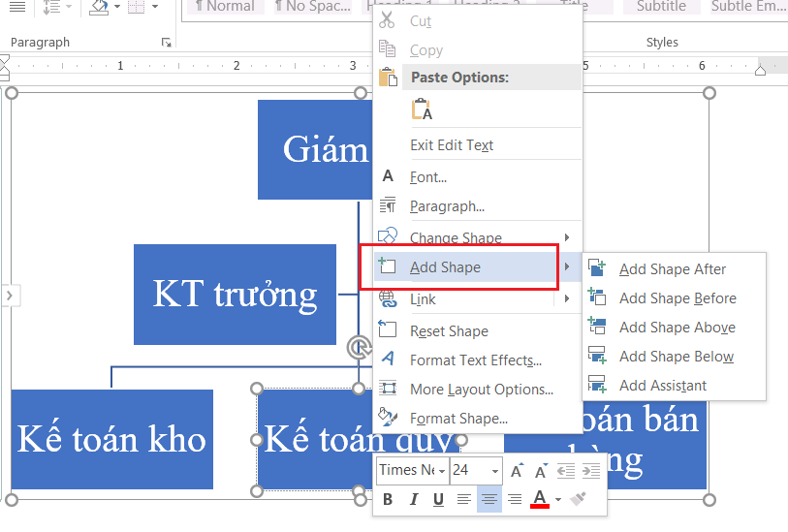This screenshot has width=788, height=532.
Task: Click the Link globe icon
Action: (x=388, y=298)
